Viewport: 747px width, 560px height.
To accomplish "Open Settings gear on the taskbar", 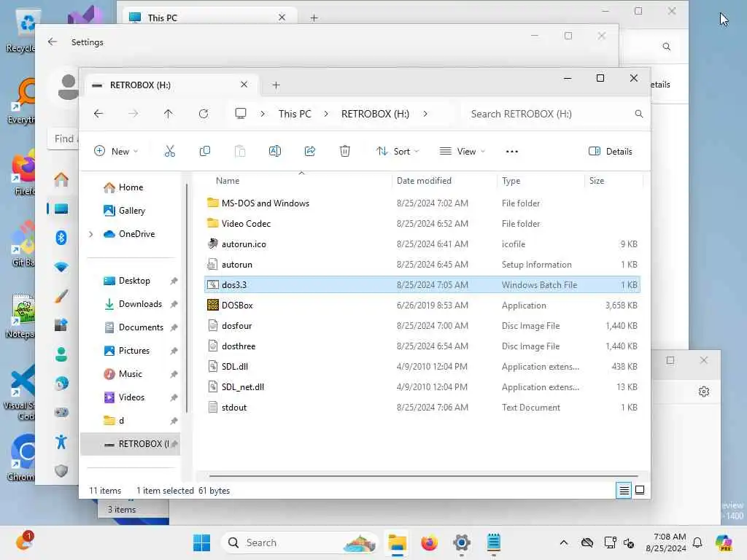I will pos(461,542).
